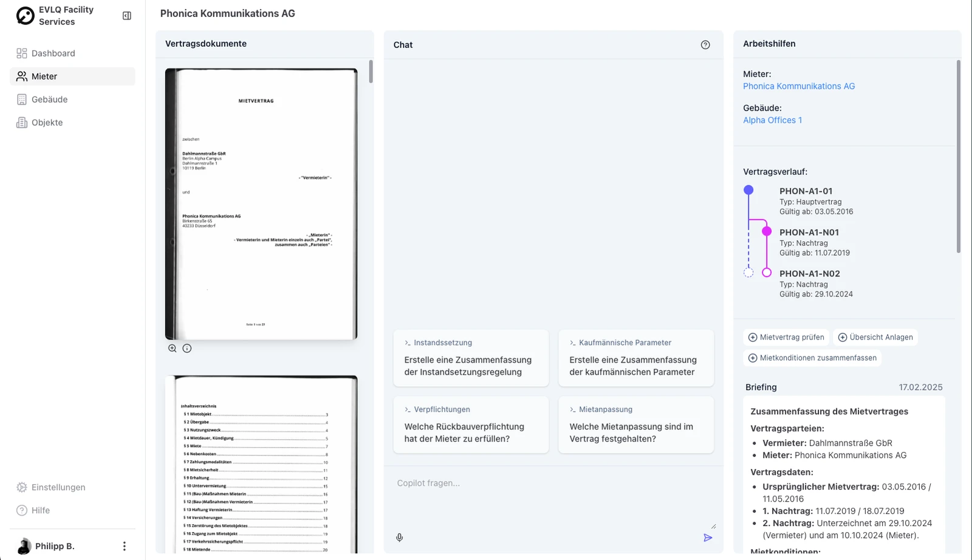Select Mieter in the sidebar
972x560 pixels.
(72, 77)
